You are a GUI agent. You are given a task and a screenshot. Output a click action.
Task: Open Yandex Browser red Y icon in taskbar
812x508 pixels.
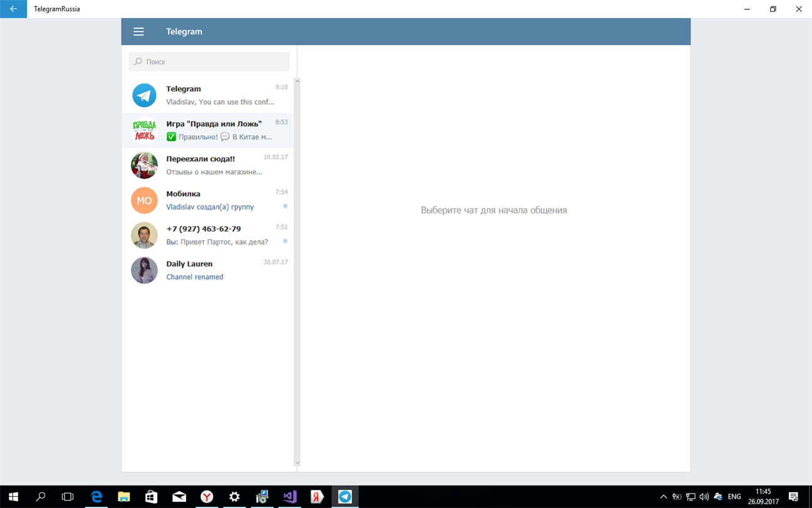[207, 497]
